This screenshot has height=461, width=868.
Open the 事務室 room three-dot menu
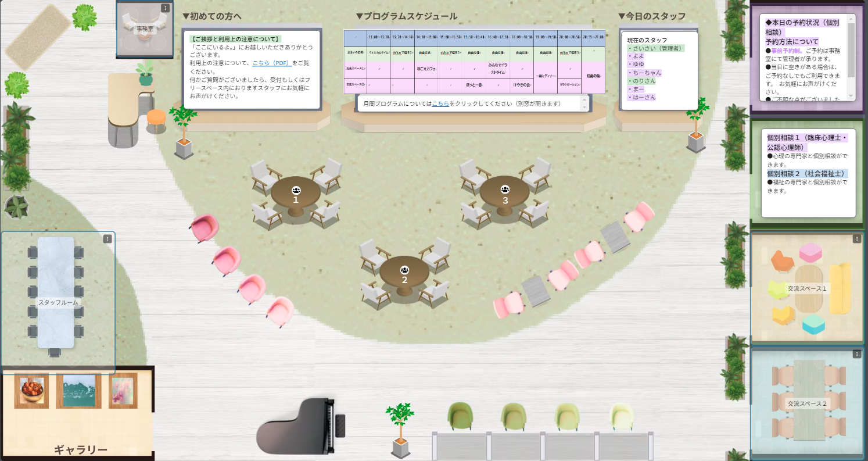point(166,8)
